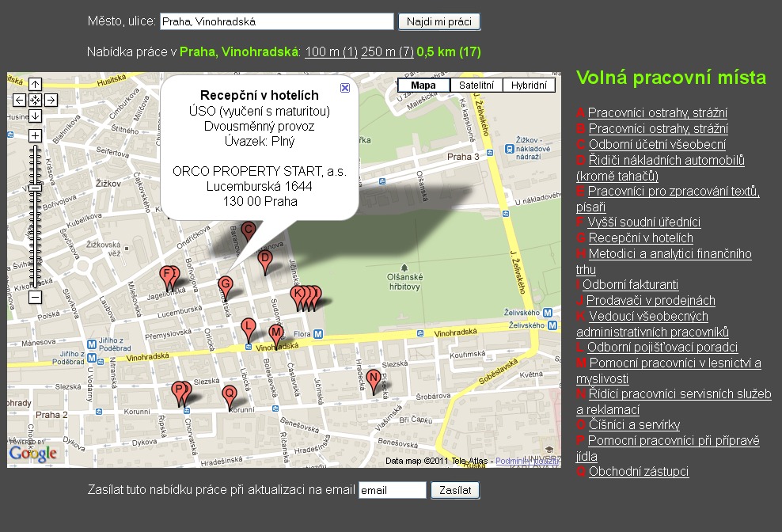Open job B Pracovníci ostrahy, strážní
The width and height of the screenshot is (782, 532).
659,129
